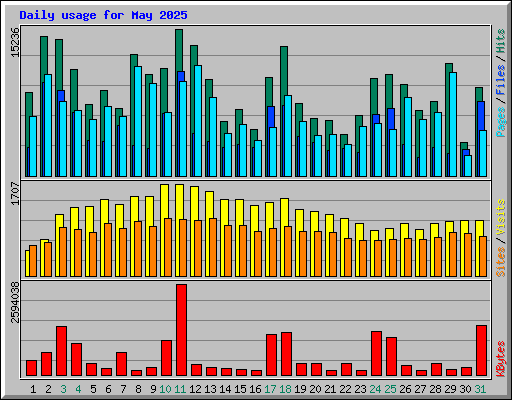Viewport: 512px width, 400px height.
Task: Click the blue 'Files' legend label
Action: pyautogui.click(x=500, y=80)
